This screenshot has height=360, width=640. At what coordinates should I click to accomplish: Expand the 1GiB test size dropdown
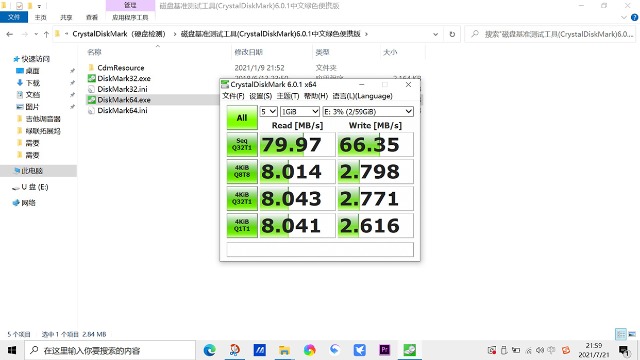pyautogui.click(x=300, y=111)
